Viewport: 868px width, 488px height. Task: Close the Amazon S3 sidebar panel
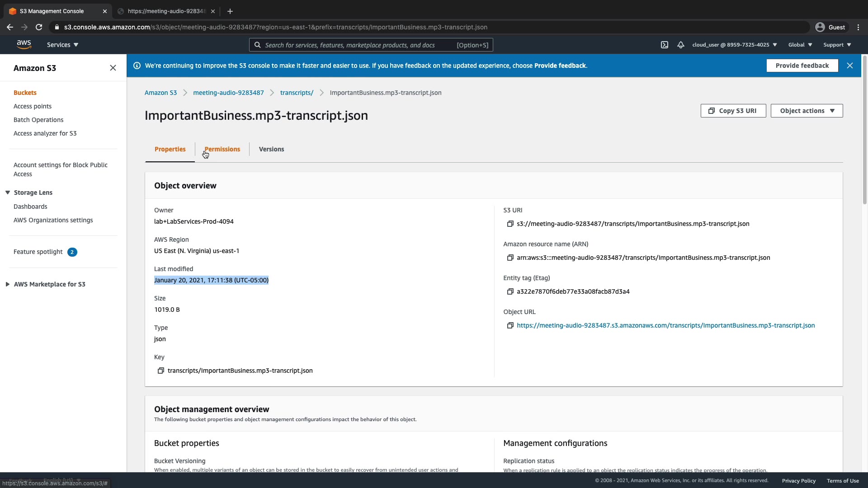(x=113, y=68)
